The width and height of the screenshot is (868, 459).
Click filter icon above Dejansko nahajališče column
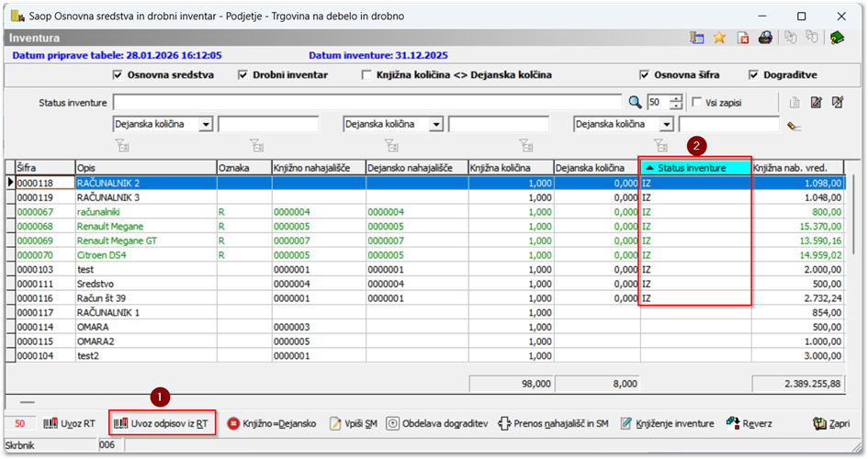click(x=391, y=145)
